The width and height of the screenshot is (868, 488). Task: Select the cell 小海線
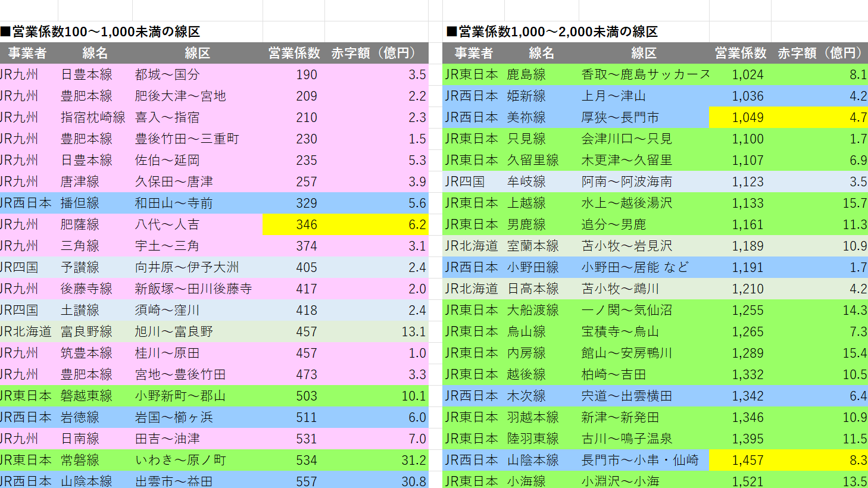click(542, 480)
